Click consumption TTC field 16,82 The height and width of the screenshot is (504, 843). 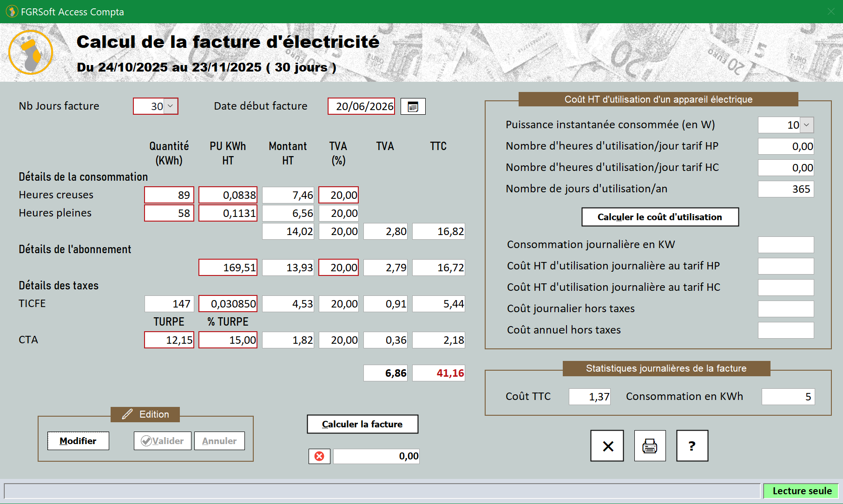(439, 231)
